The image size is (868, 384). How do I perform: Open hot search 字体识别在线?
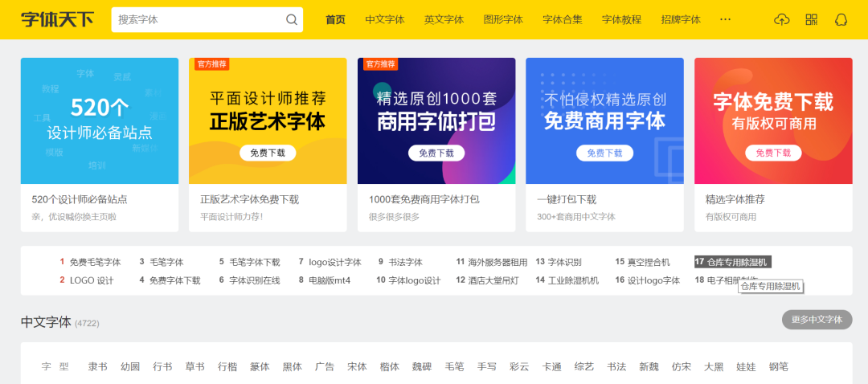[x=255, y=280]
